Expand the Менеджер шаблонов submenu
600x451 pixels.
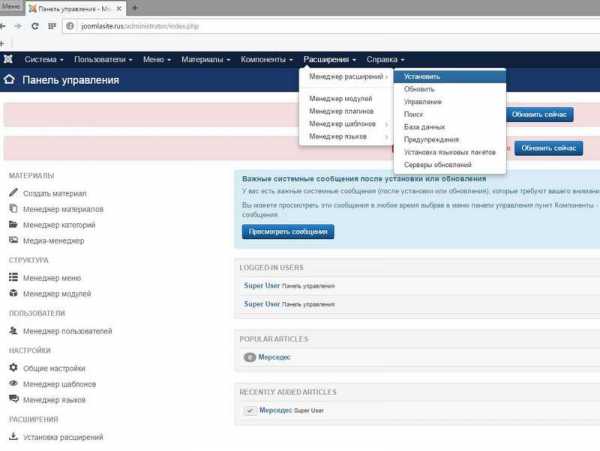346,124
